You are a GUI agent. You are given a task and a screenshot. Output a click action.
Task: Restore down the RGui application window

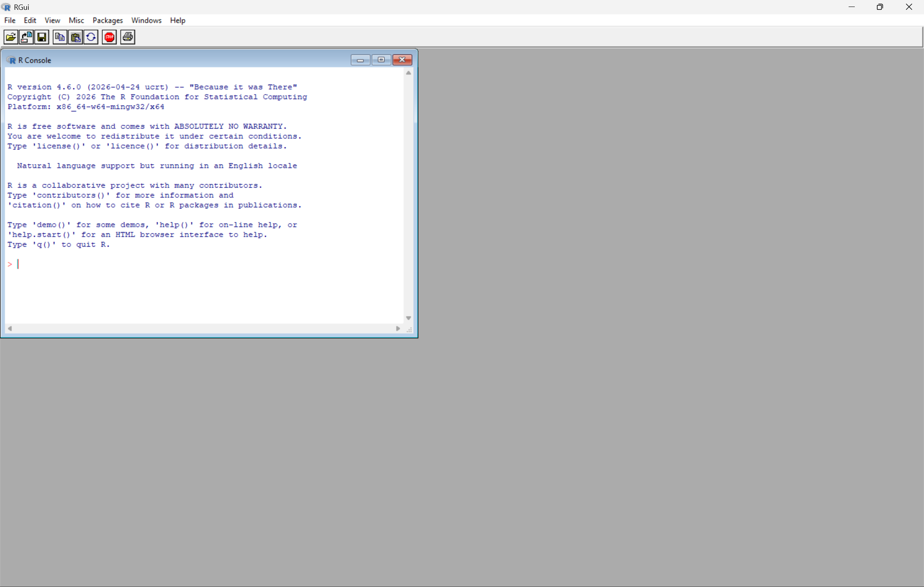coord(880,7)
